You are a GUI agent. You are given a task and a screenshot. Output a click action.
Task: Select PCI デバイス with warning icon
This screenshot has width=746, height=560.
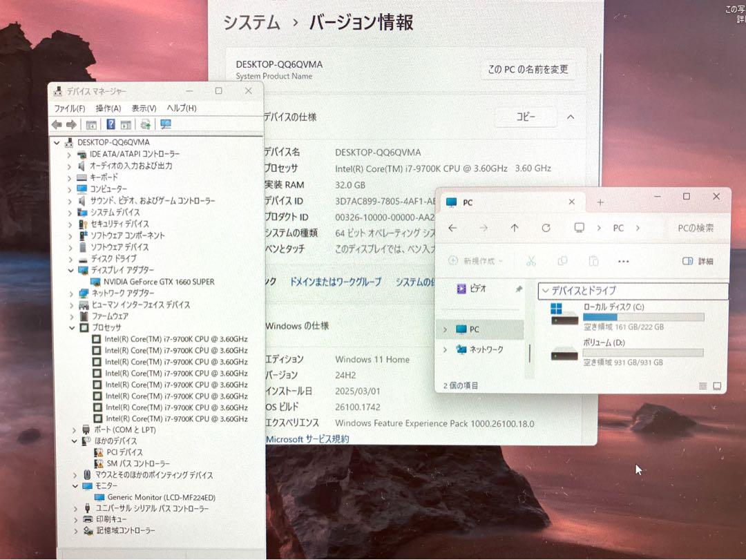[x=124, y=452]
